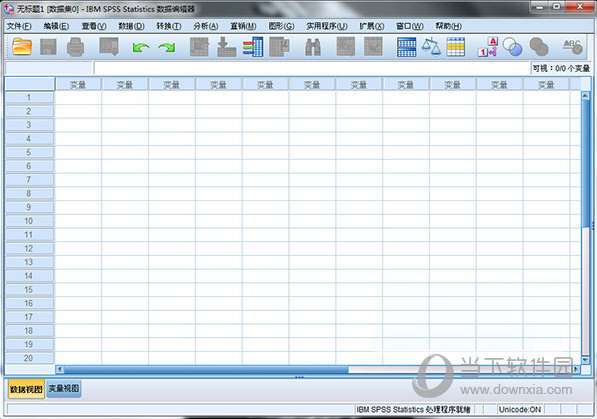Open the Variables info icon with colored arrows
The width and height of the screenshot is (597, 419).
coord(253,47)
